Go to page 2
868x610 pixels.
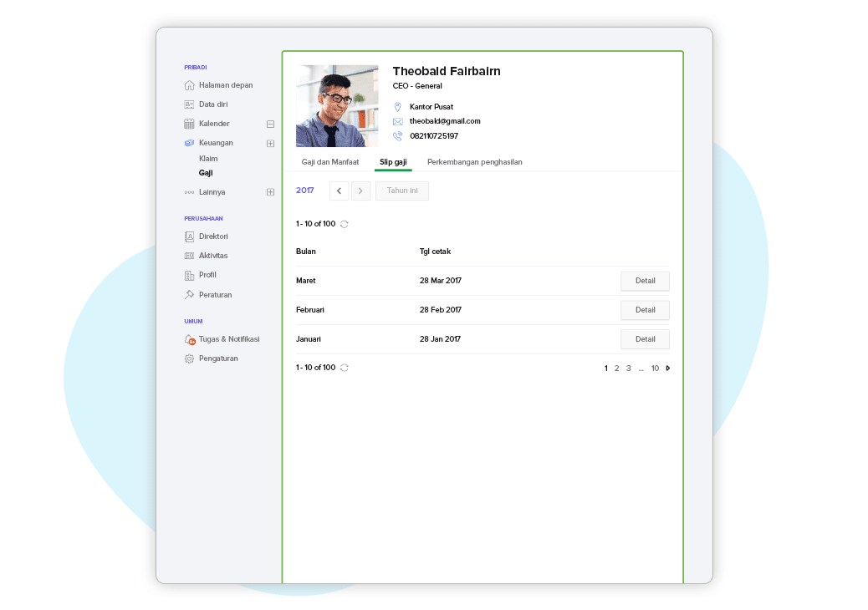click(x=616, y=369)
